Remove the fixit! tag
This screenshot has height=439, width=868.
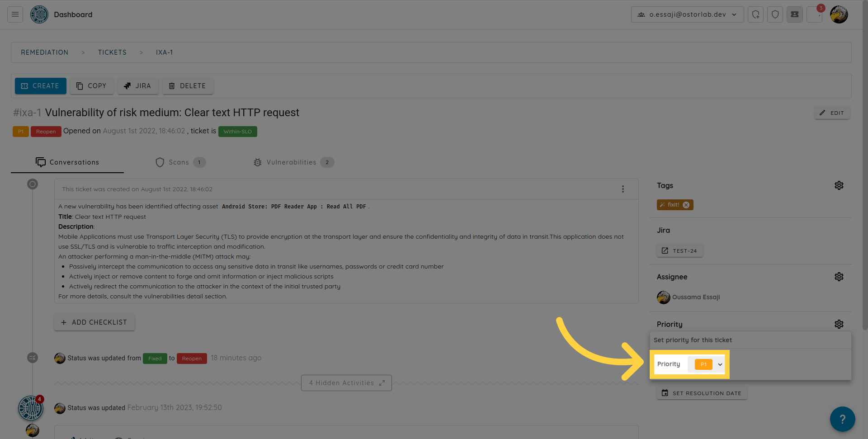pyautogui.click(x=686, y=205)
